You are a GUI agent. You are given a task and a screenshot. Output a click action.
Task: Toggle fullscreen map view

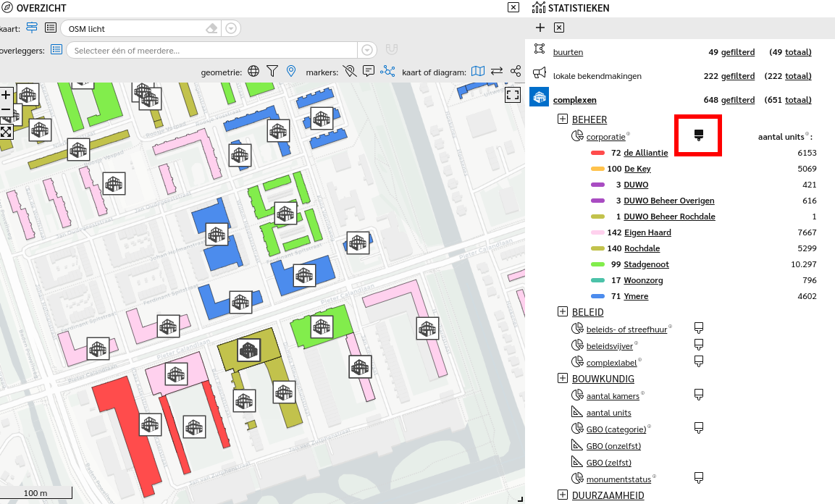513,96
